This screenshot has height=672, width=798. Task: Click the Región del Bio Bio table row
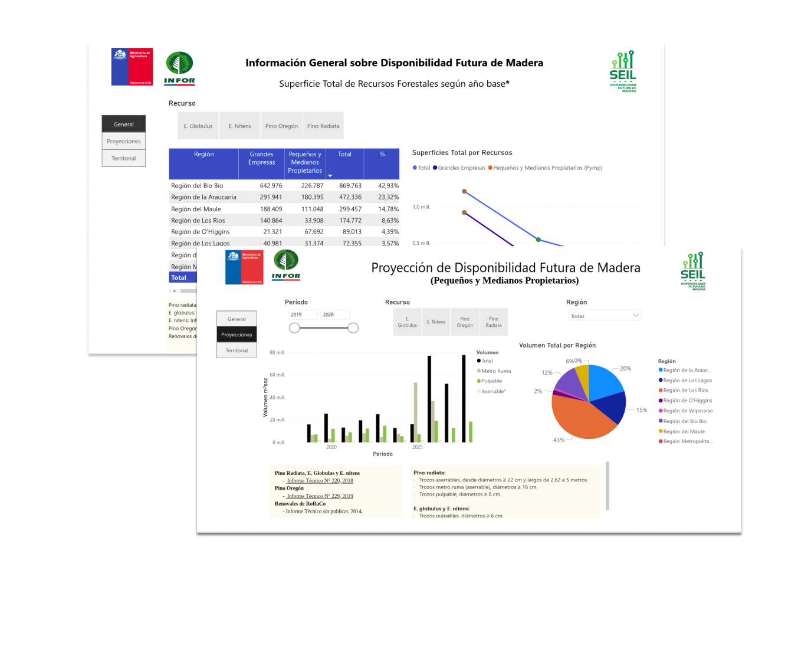[x=284, y=186]
